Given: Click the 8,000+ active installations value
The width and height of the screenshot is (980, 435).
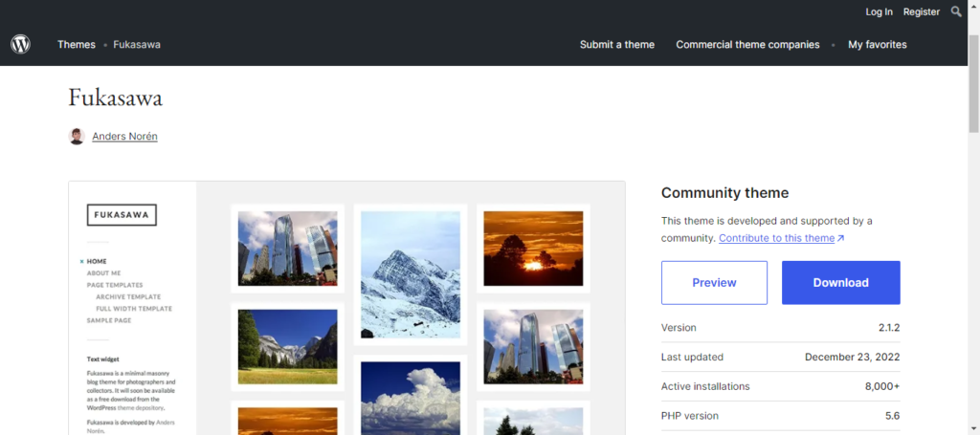Looking at the screenshot, I should [x=882, y=386].
